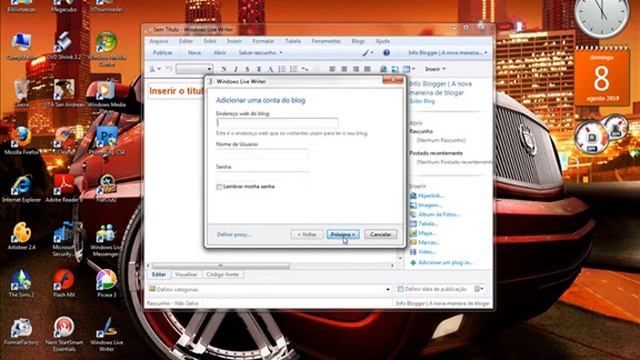Click the align left icon
Image resolution: width=640 pixels, height=360 pixels.
pos(332,69)
